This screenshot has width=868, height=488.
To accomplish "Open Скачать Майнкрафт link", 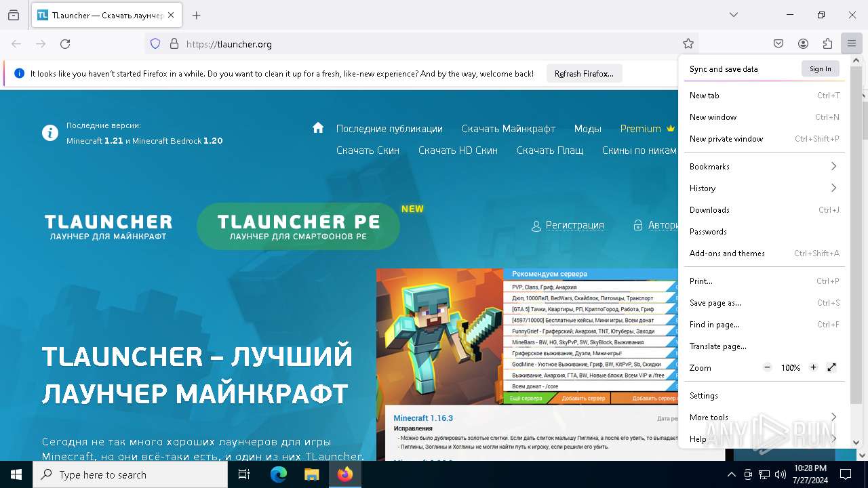I will pyautogui.click(x=509, y=129).
